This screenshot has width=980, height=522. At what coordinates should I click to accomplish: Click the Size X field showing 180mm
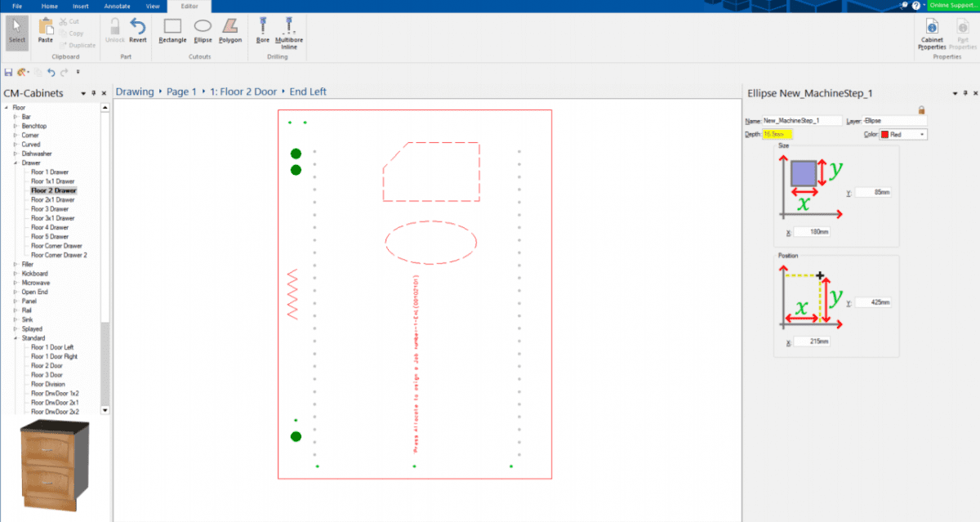(x=812, y=232)
